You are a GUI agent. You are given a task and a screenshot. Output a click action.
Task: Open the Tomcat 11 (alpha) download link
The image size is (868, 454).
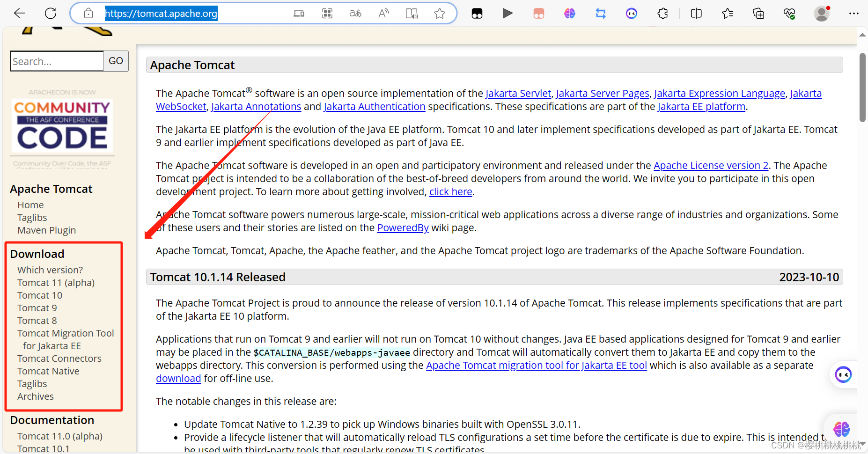point(56,283)
